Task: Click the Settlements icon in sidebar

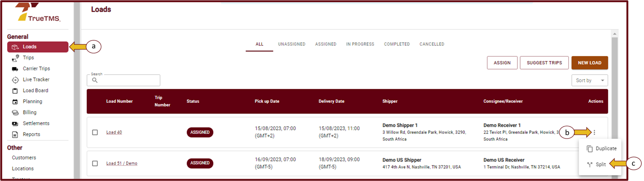Action: [15, 123]
